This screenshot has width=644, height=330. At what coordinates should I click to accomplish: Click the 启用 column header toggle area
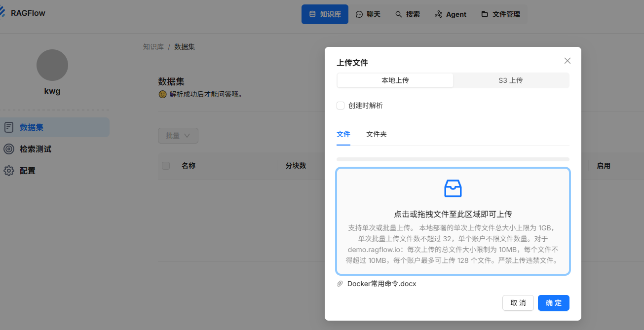pos(604,166)
